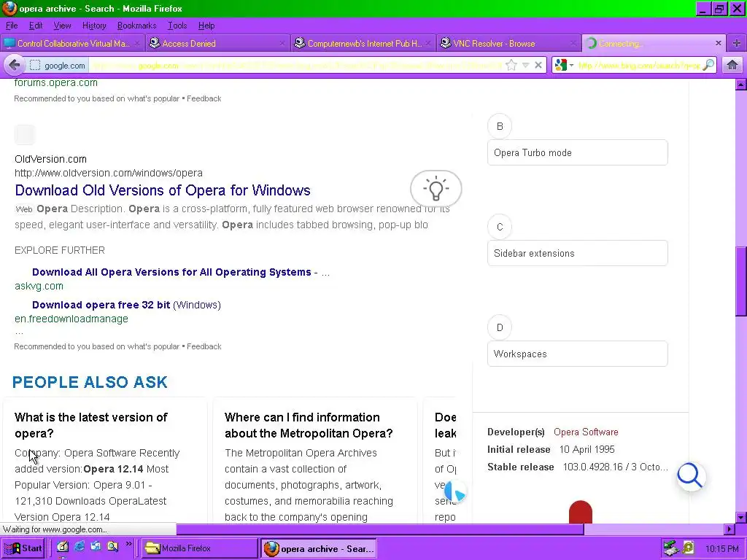This screenshot has width=747, height=560.
Task: Click the scroll down arrow
Action: tap(741, 518)
